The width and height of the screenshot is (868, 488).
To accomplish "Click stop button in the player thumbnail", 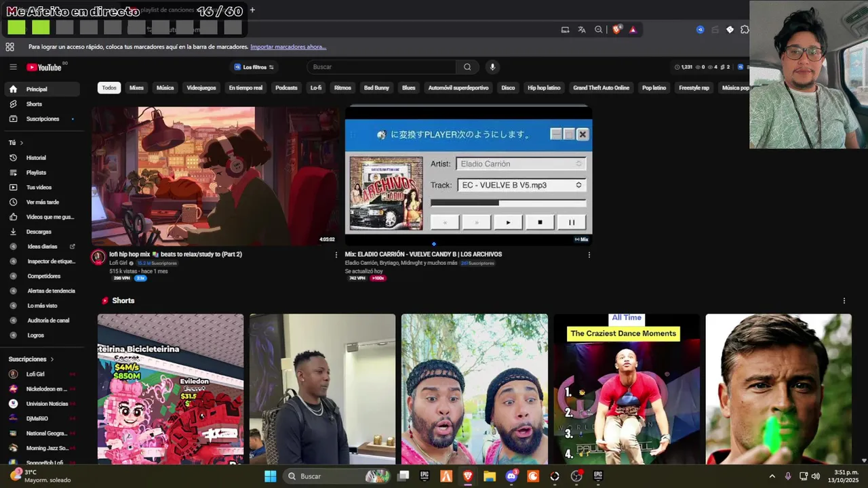I will (540, 222).
